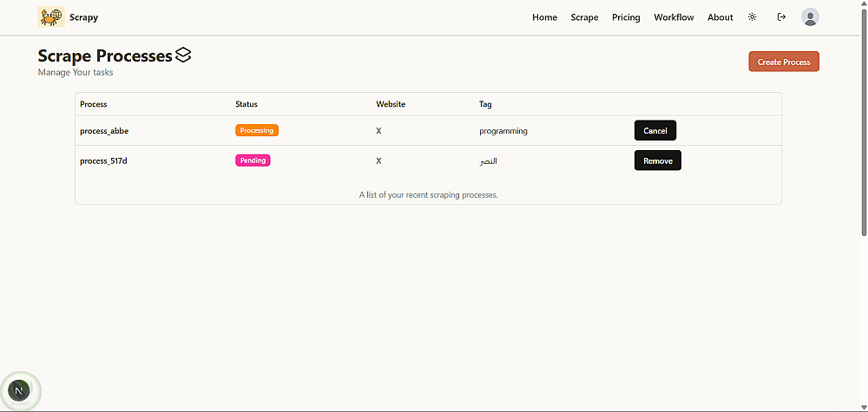This screenshot has height=412, width=868.
Task: Click the logout arrow icon
Action: coord(781,17)
